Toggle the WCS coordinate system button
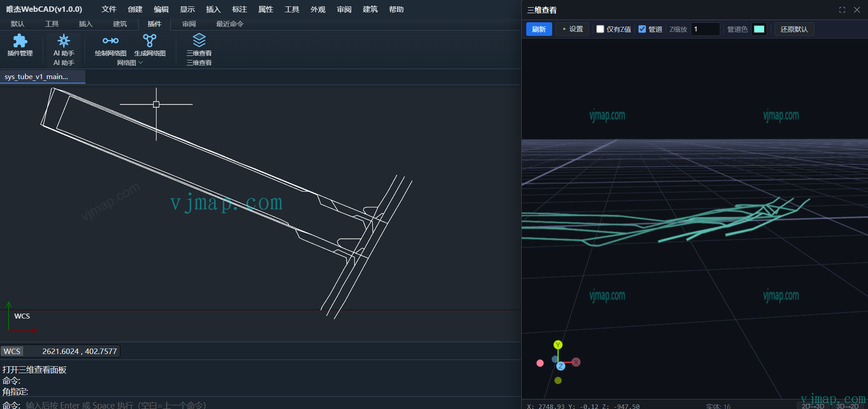Image resolution: width=868 pixels, height=409 pixels. [x=12, y=351]
